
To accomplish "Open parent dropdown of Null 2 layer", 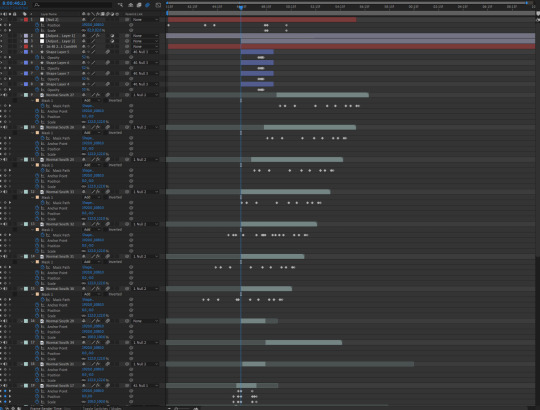I will pyautogui.click(x=145, y=20).
